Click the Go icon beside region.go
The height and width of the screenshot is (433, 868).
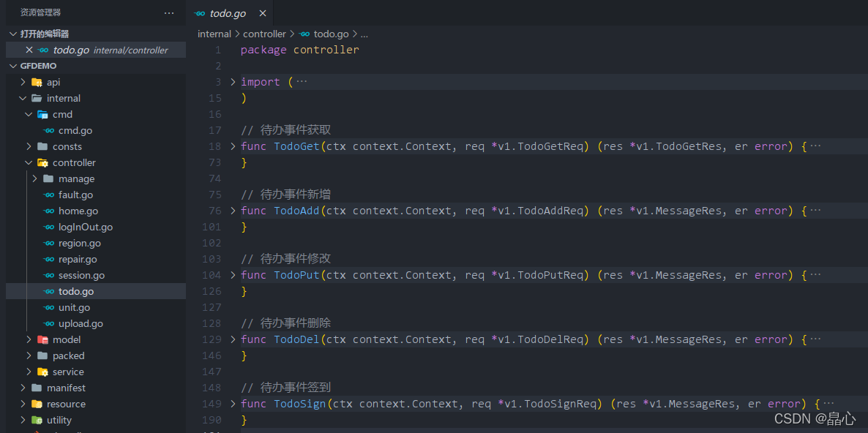coord(49,243)
